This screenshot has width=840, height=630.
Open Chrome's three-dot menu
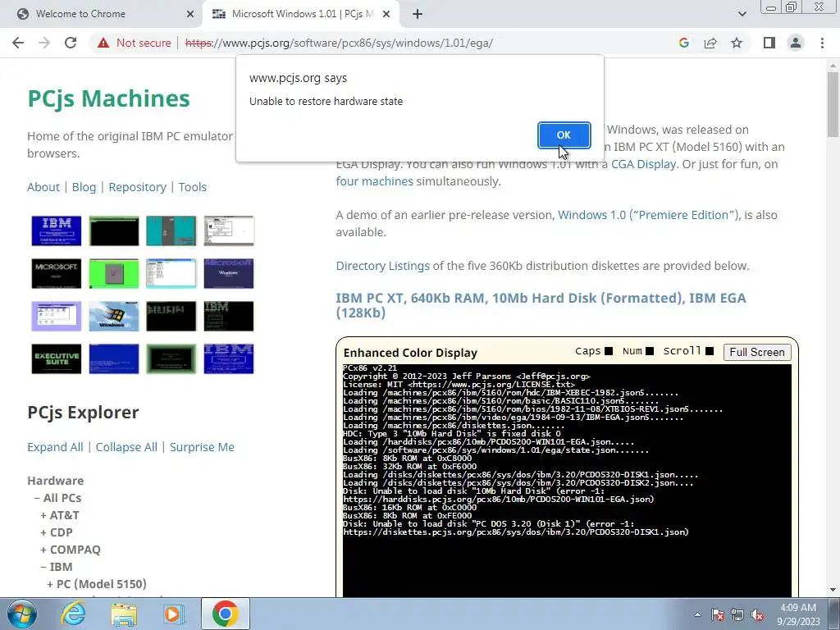(x=822, y=43)
